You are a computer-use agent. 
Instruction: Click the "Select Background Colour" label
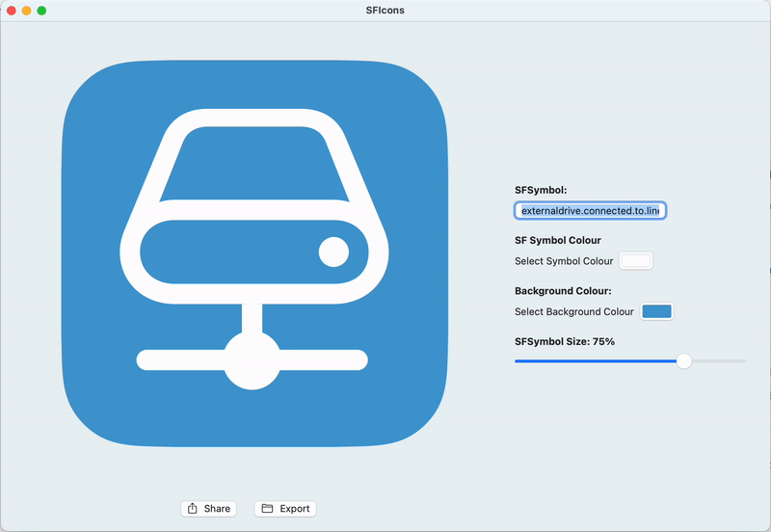pyautogui.click(x=574, y=311)
